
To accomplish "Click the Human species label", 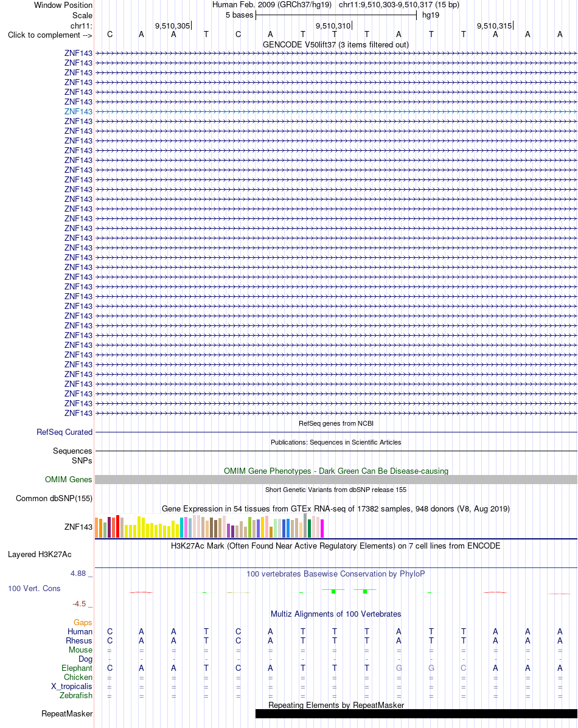I will [80, 631].
